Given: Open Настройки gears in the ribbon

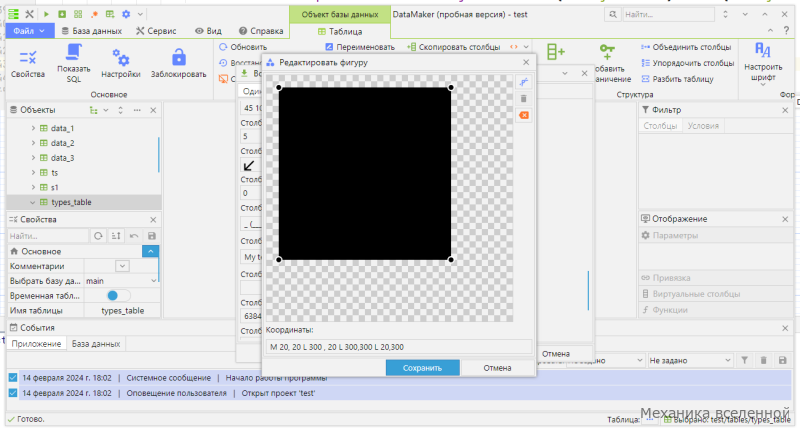Looking at the screenshot, I should click(x=120, y=63).
